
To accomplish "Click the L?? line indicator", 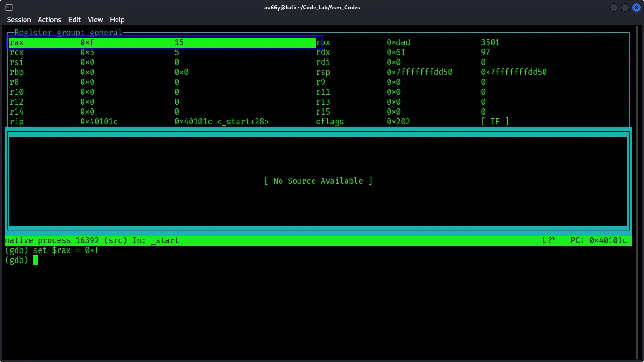I will tap(549, 240).
